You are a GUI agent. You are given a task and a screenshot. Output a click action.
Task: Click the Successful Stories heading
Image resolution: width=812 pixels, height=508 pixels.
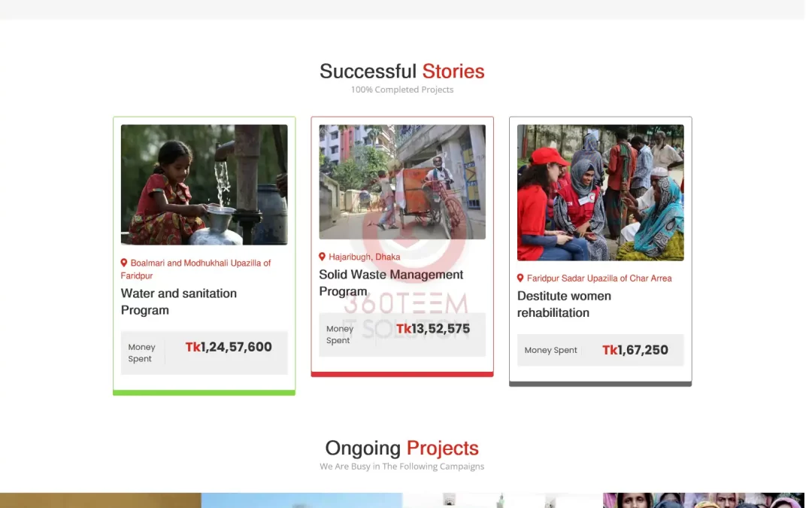tap(402, 71)
